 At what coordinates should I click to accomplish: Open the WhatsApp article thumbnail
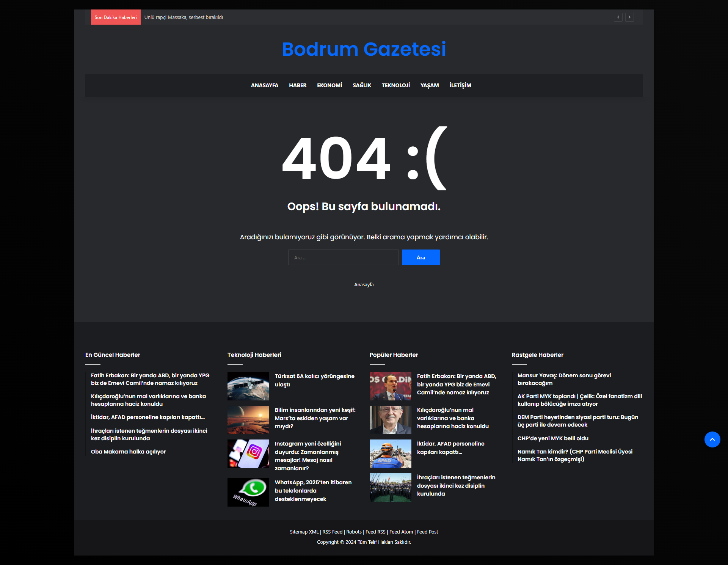(x=248, y=492)
